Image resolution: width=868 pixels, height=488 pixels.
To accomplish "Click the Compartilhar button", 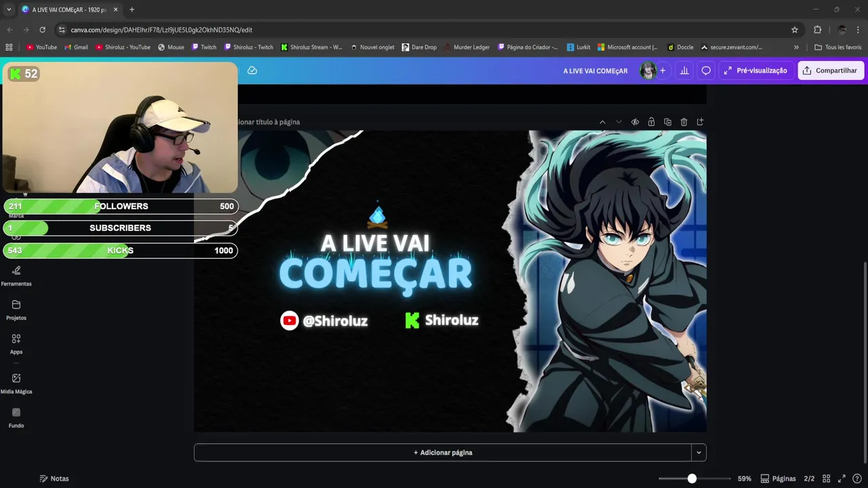I will [x=831, y=70].
